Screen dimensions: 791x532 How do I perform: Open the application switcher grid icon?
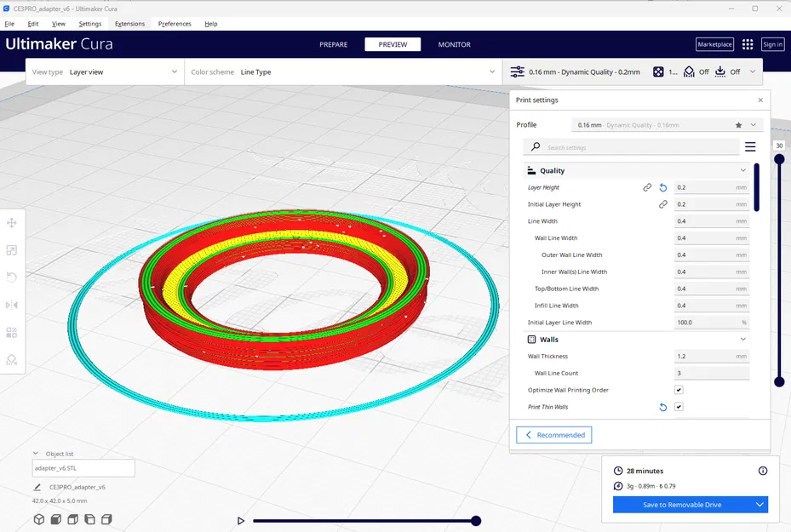pos(748,44)
